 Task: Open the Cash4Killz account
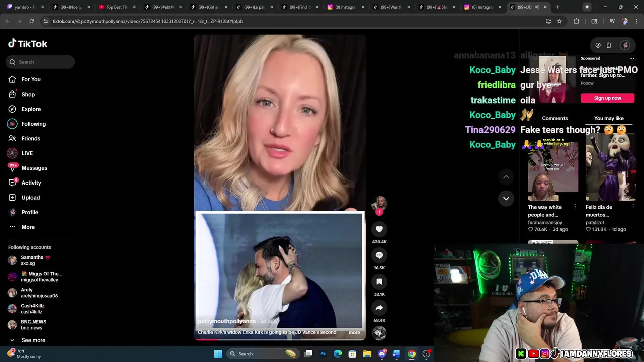[x=27, y=309]
